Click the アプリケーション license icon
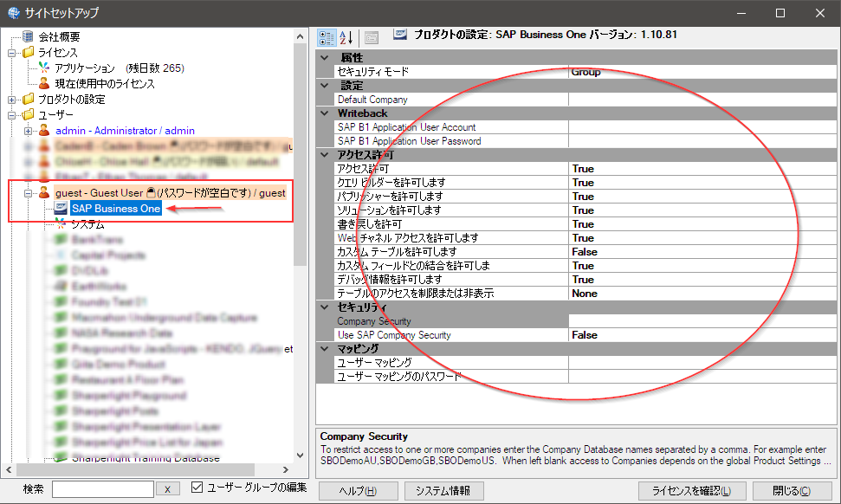 44,68
